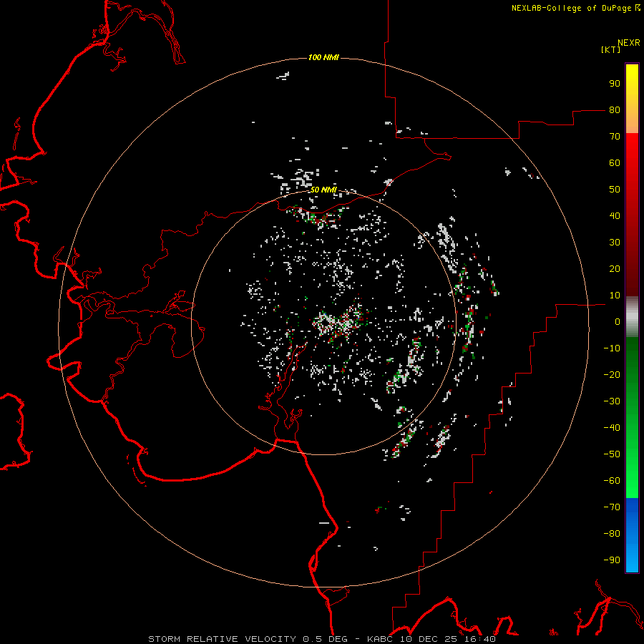Click the 50 value on the velocity scale
The image size is (644, 644).
point(615,190)
